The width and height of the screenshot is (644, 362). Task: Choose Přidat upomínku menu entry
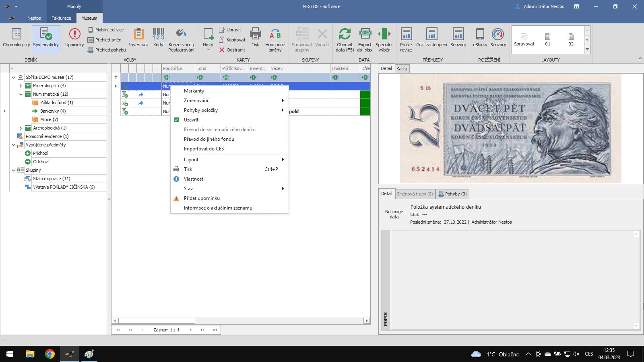point(229,198)
